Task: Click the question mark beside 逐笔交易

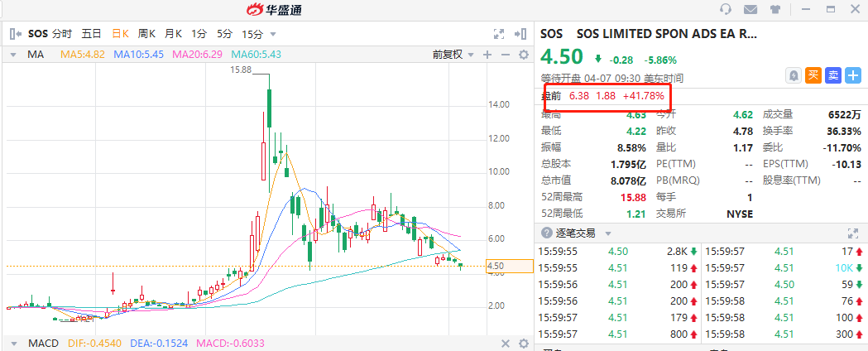Action: pyautogui.click(x=546, y=233)
